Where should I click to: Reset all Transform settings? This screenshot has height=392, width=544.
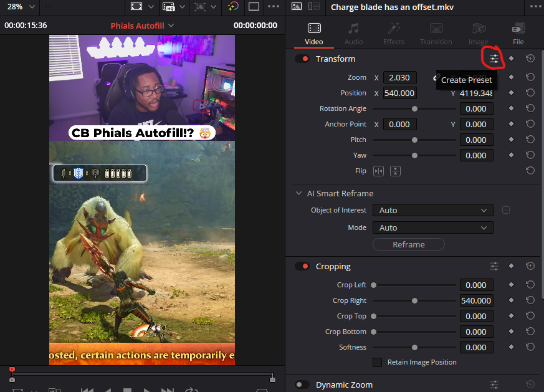click(530, 59)
